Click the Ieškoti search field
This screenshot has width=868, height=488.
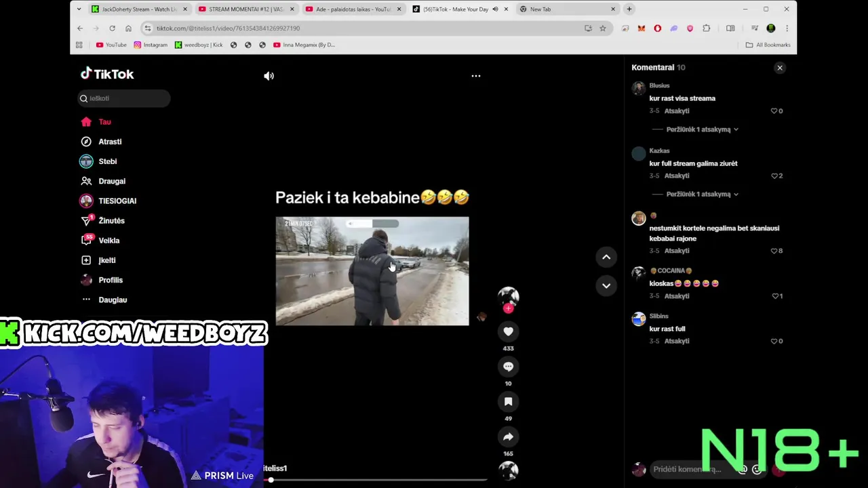123,98
